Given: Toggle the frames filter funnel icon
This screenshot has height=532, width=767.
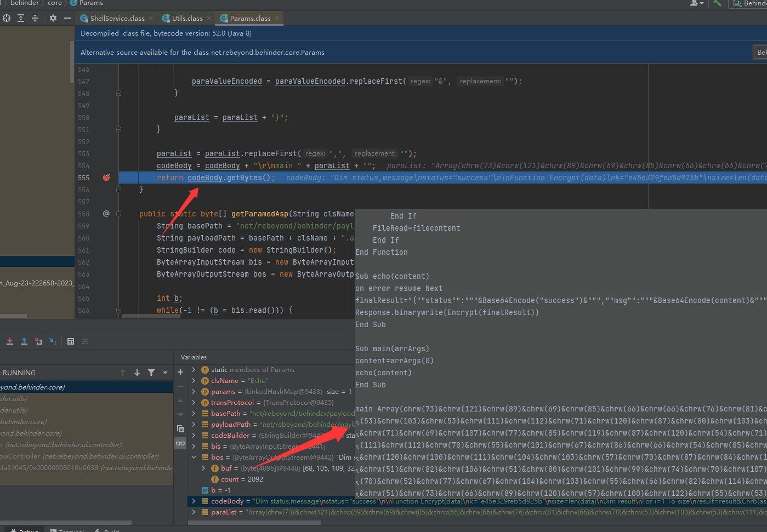Looking at the screenshot, I should pos(151,373).
